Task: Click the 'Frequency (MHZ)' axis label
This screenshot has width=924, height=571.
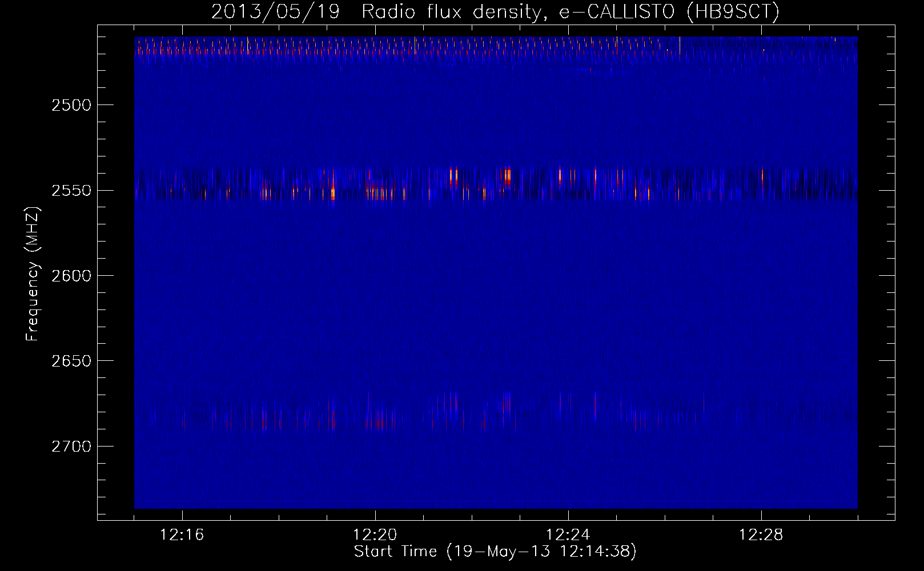Action: click(33, 274)
